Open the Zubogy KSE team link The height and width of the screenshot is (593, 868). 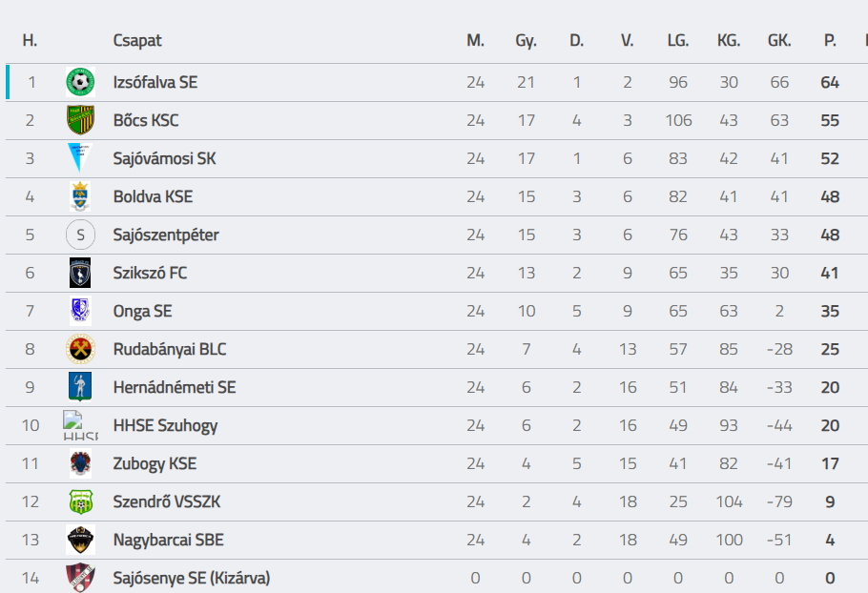[155, 464]
